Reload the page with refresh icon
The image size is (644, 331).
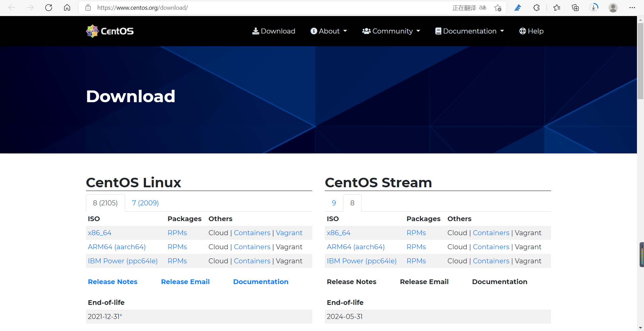pyautogui.click(x=49, y=7)
